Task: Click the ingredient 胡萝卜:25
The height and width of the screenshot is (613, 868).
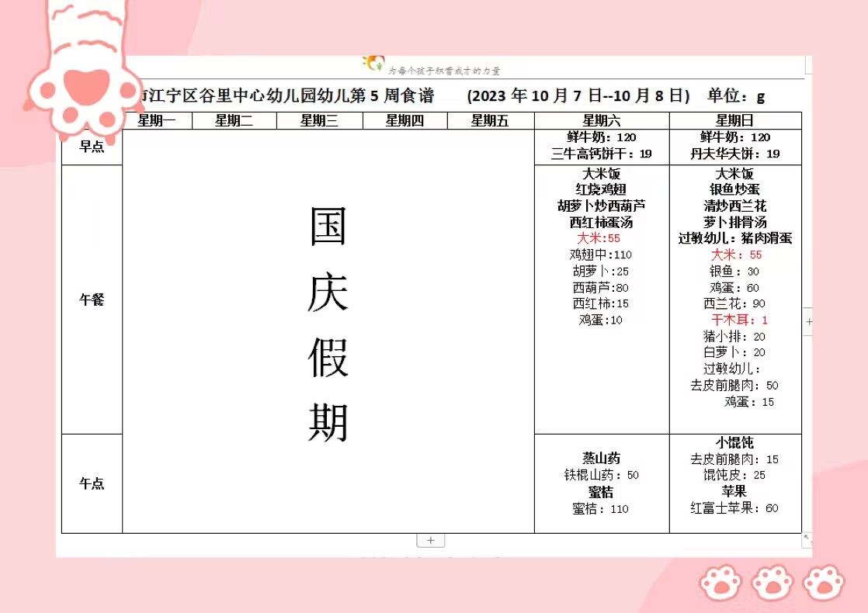Action: pos(601,271)
